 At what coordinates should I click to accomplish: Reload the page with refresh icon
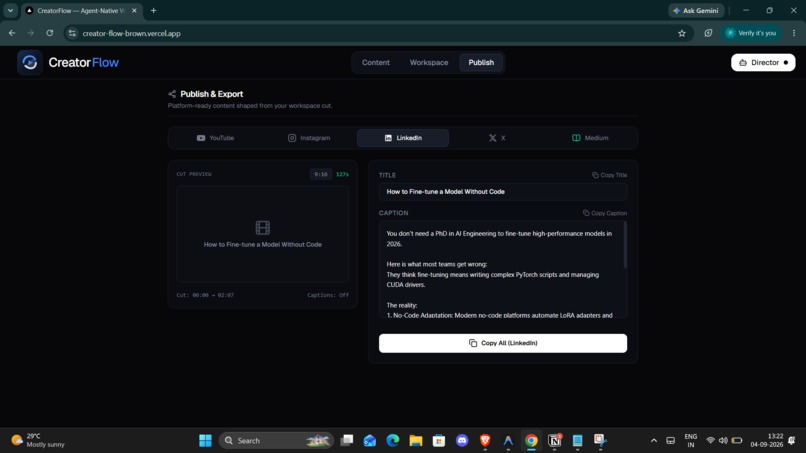[x=50, y=33]
